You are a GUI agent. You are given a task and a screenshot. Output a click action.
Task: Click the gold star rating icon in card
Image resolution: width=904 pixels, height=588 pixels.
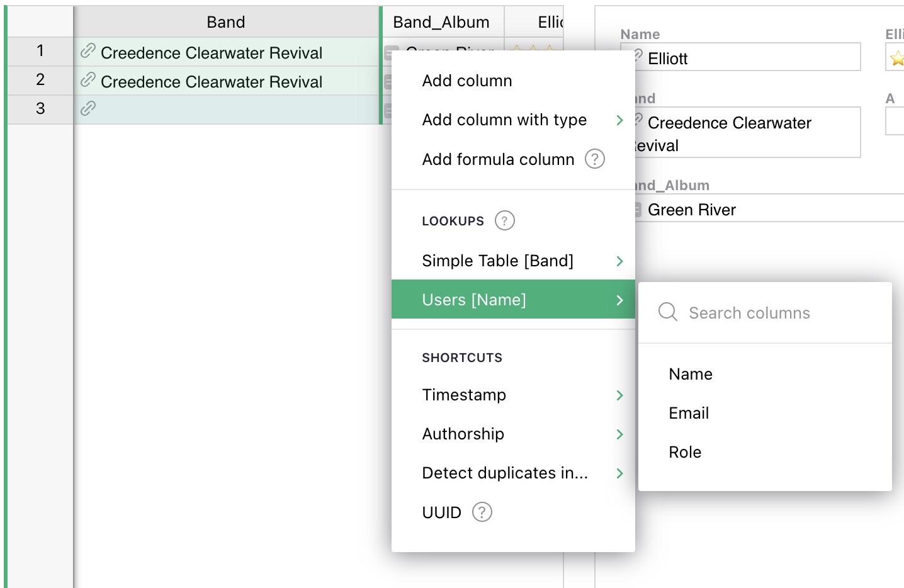[896, 59]
